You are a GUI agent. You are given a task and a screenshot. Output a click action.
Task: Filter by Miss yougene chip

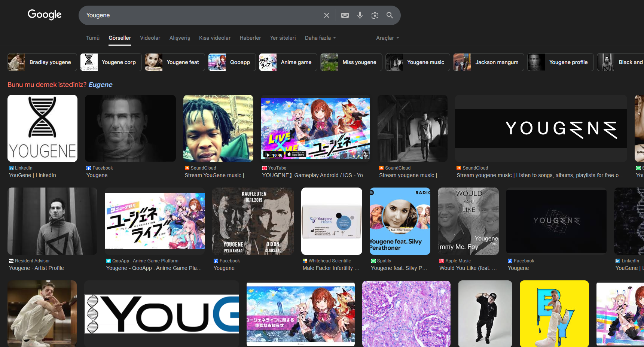click(x=351, y=62)
